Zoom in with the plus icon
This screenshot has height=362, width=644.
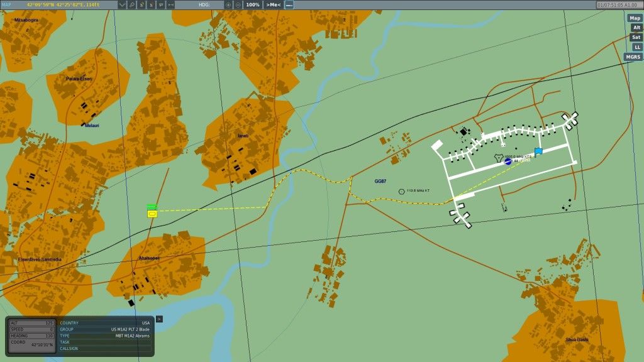tap(228, 4)
